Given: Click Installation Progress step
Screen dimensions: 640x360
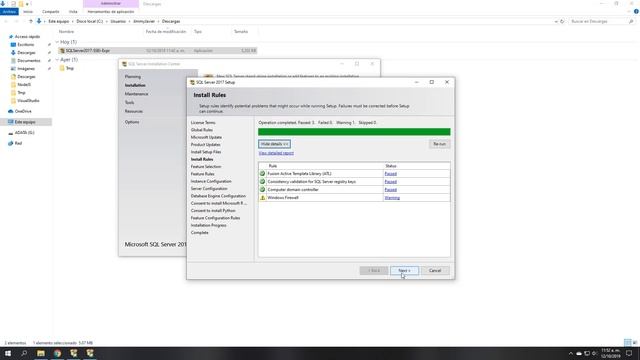Looking at the screenshot, I should click(208, 225).
